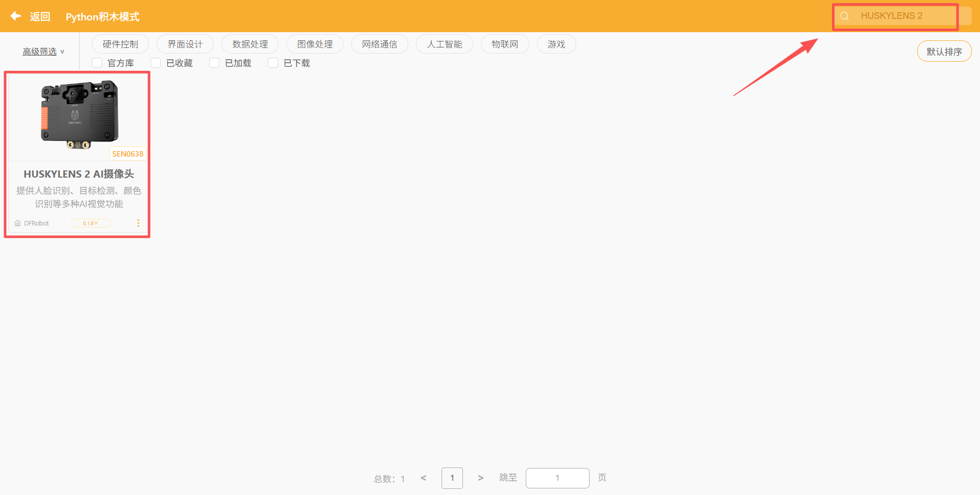This screenshot has width=980, height=495.
Task: Enable the 官方库 checkbox
Action: click(97, 62)
